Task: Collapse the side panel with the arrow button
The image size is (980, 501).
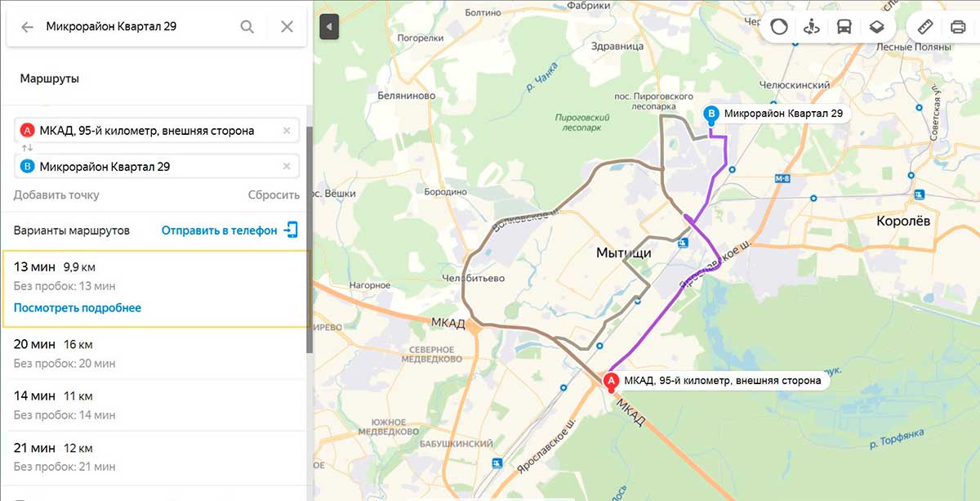Action: point(329,27)
